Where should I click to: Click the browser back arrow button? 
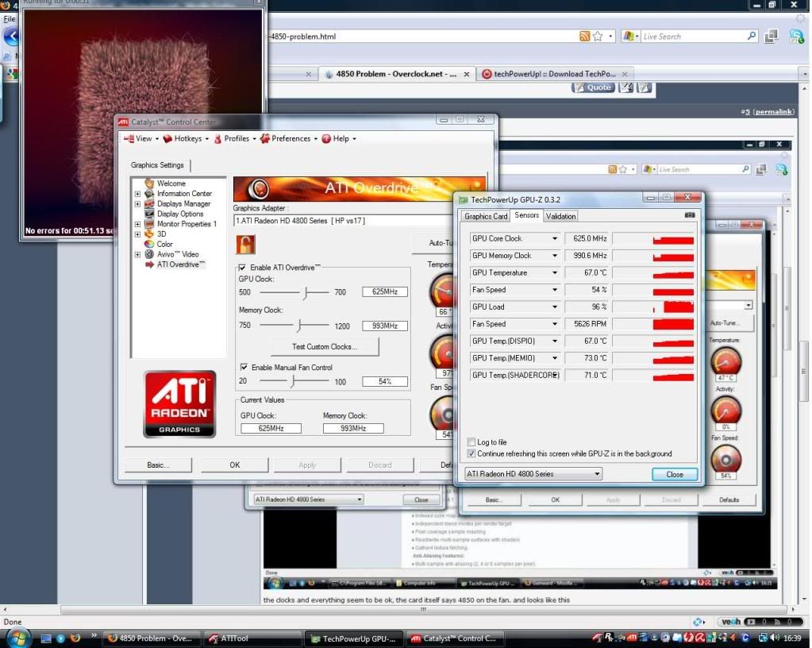coord(11,37)
